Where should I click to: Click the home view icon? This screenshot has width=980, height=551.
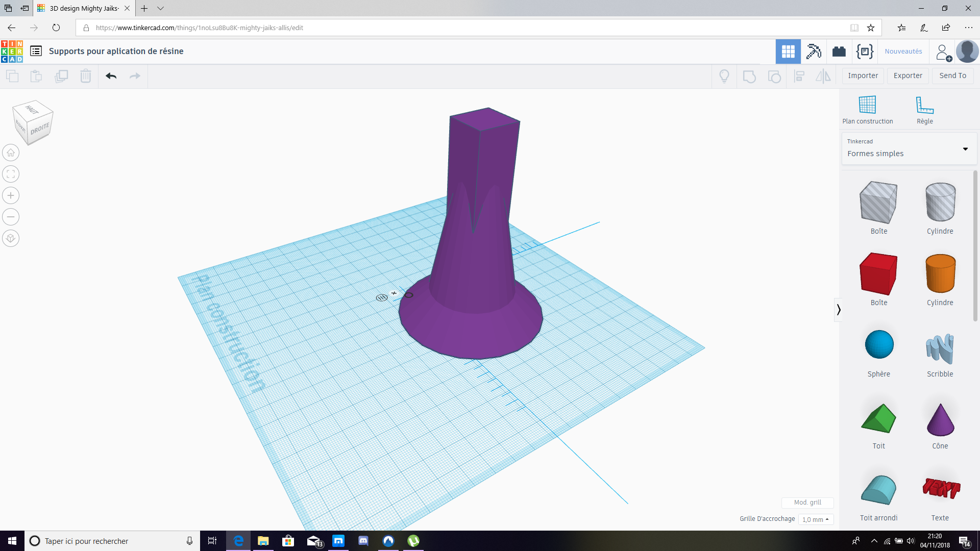tap(11, 153)
